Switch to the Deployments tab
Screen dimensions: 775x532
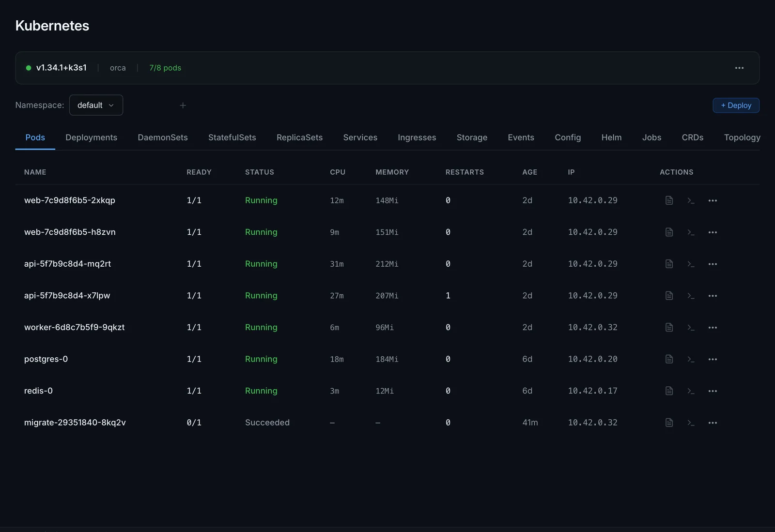click(x=91, y=137)
